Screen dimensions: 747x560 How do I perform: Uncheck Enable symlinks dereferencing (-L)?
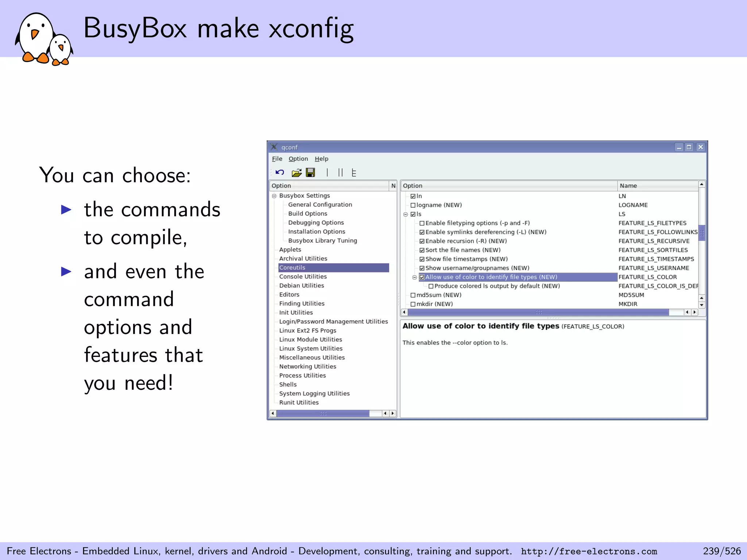(422, 232)
